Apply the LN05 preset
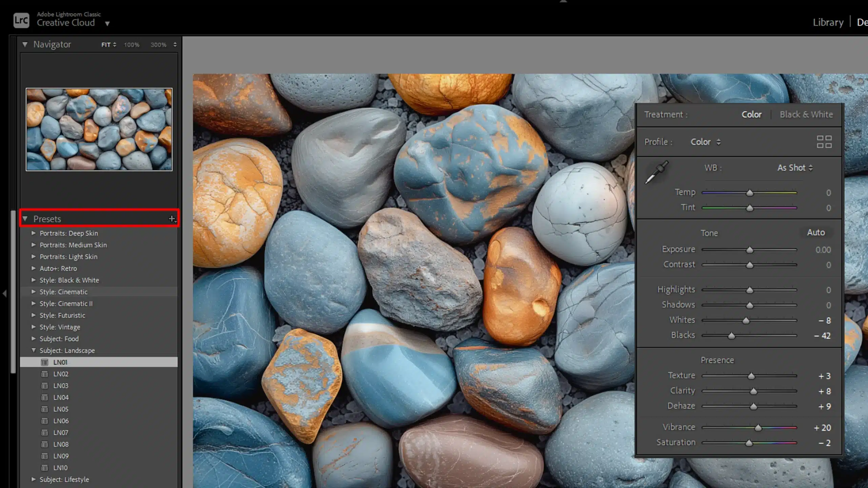 point(99,409)
